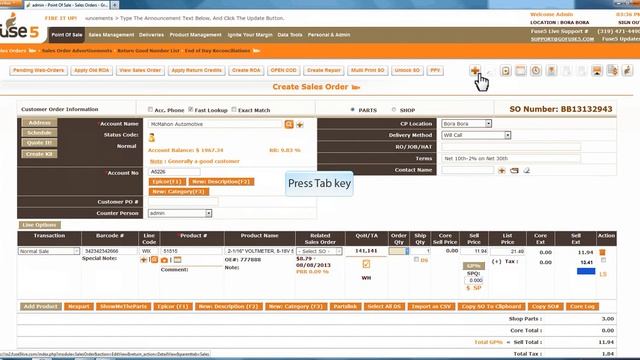
Task: Click the add contact plus icon by Contact Name
Action: pyautogui.click(x=502, y=170)
